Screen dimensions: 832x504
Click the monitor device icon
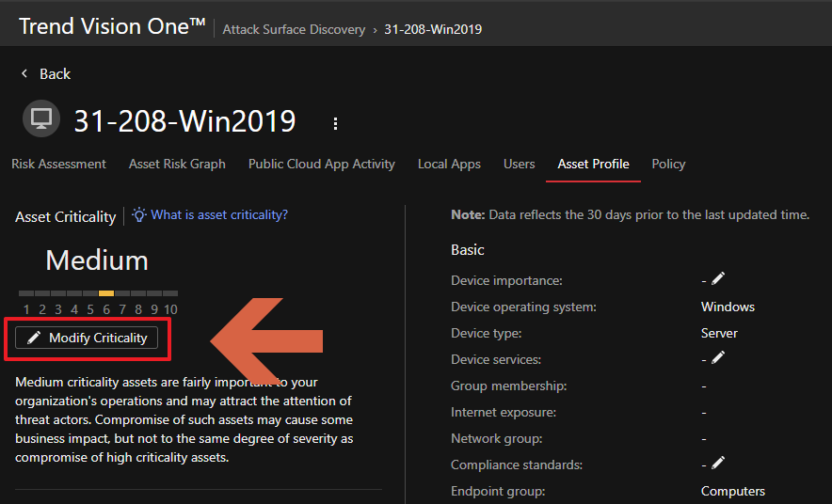(41, 120)
